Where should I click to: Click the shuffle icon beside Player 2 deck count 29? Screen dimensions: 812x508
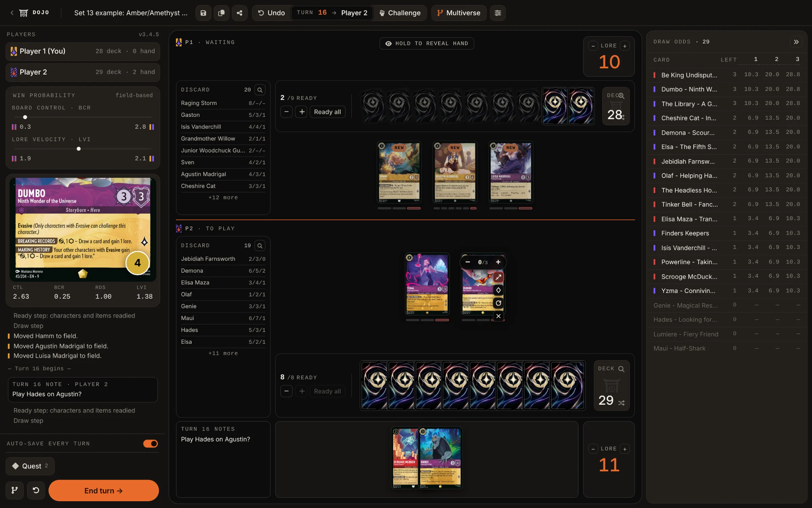tap(621, 403)
